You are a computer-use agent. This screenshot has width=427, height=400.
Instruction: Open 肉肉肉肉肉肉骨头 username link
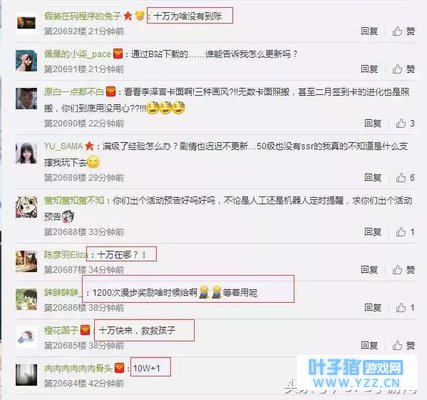tap(78, 368)
